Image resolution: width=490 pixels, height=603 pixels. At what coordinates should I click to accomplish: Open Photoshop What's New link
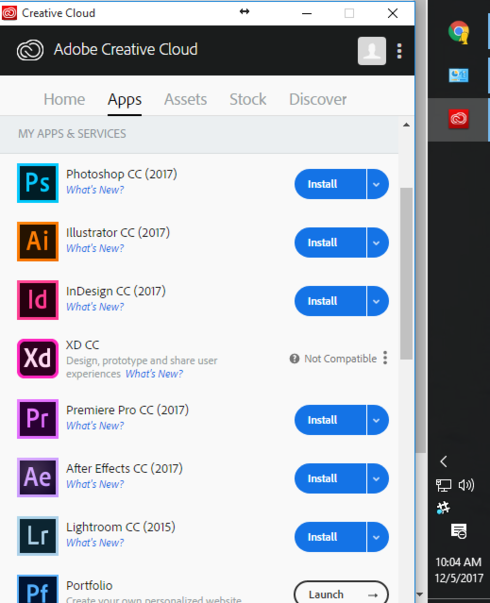tap(95, 190)
